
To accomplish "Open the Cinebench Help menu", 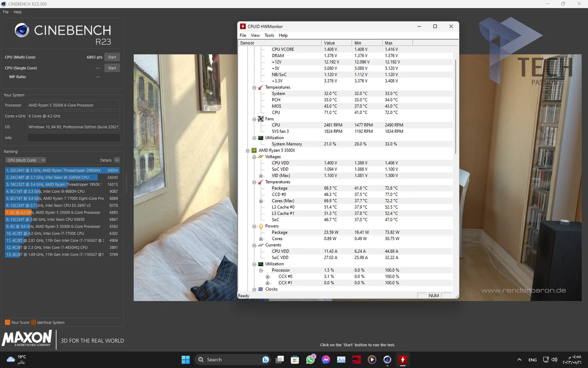I will pos(18,12).
